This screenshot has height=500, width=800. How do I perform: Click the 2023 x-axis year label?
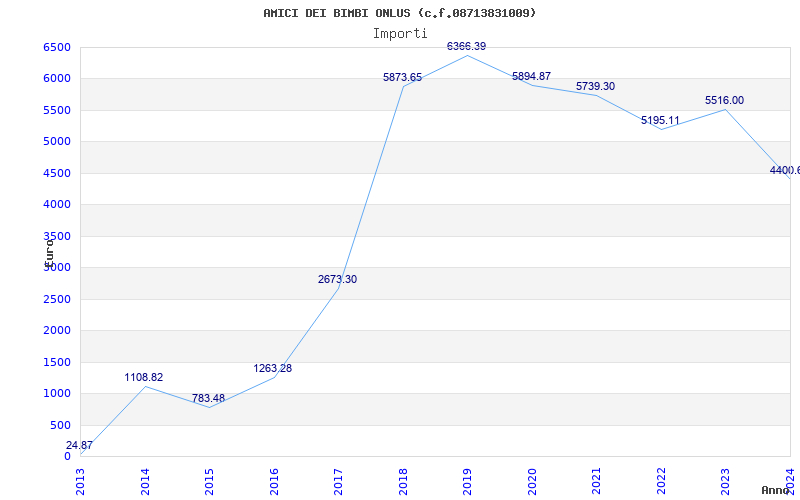click(x=726, y=482)
